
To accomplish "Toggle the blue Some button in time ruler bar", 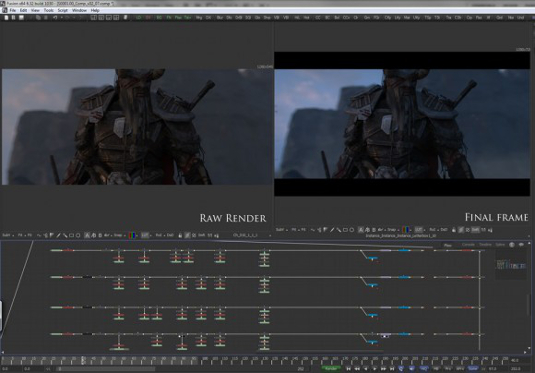I will click(x=473, y=369).
